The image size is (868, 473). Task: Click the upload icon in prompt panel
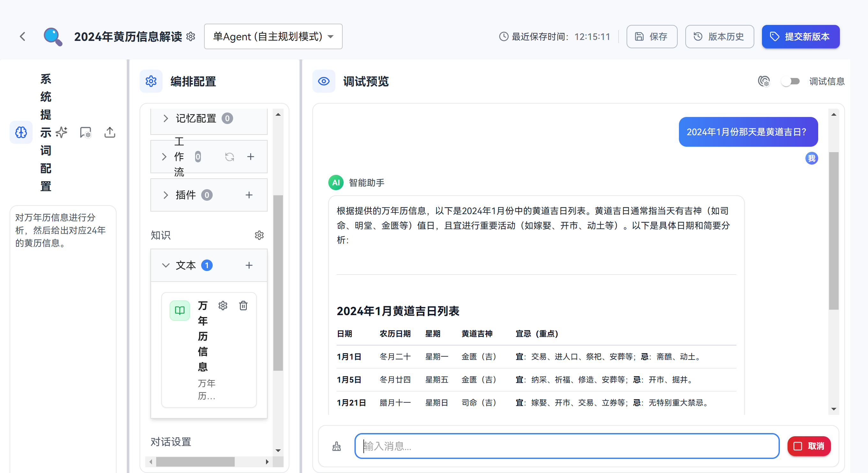click(x=110, y=133)
